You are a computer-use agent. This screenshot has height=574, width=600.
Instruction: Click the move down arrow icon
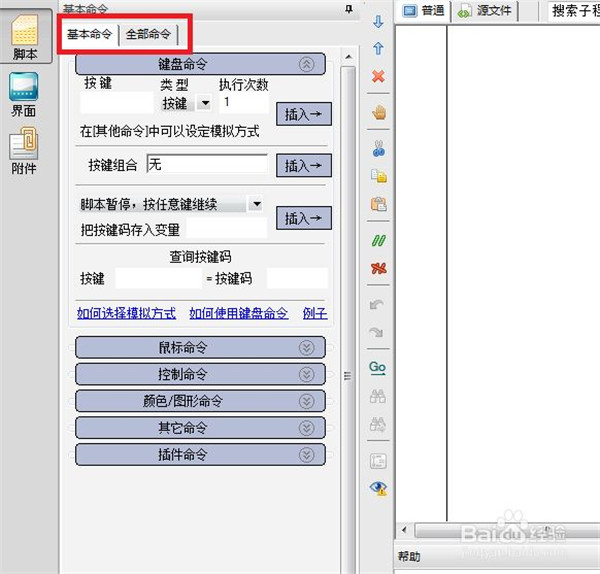pos(378,20)
